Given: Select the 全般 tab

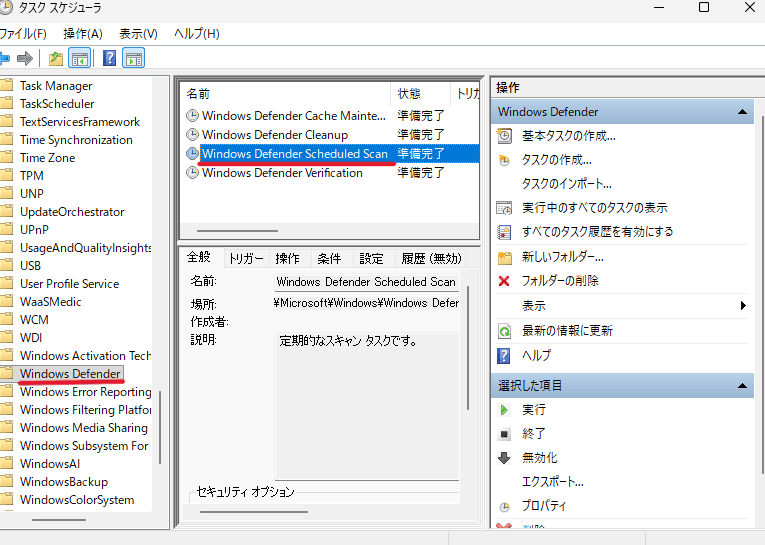Looking at the screenshot, I should point(199,257).
